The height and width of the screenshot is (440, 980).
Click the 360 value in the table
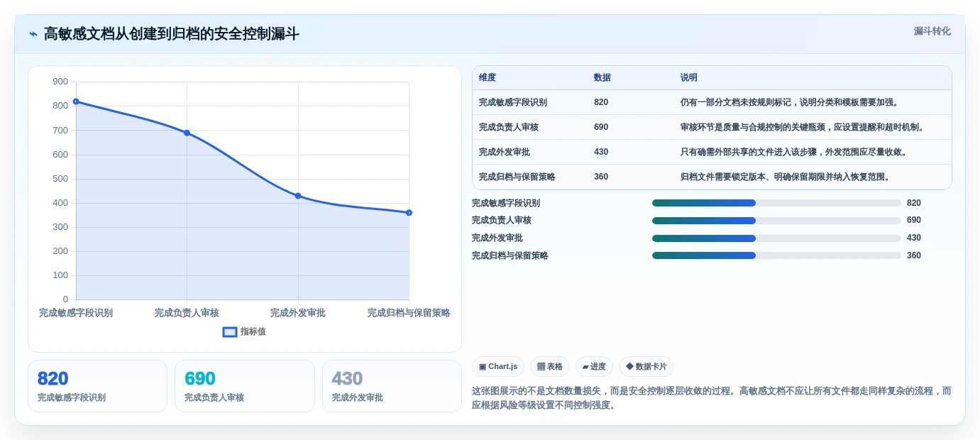tap(601, 177)
